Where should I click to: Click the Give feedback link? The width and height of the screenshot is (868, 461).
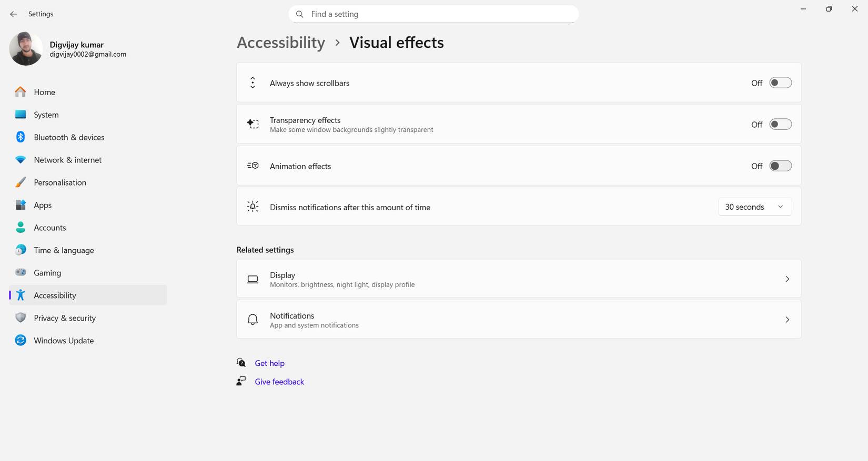(279, 382)
